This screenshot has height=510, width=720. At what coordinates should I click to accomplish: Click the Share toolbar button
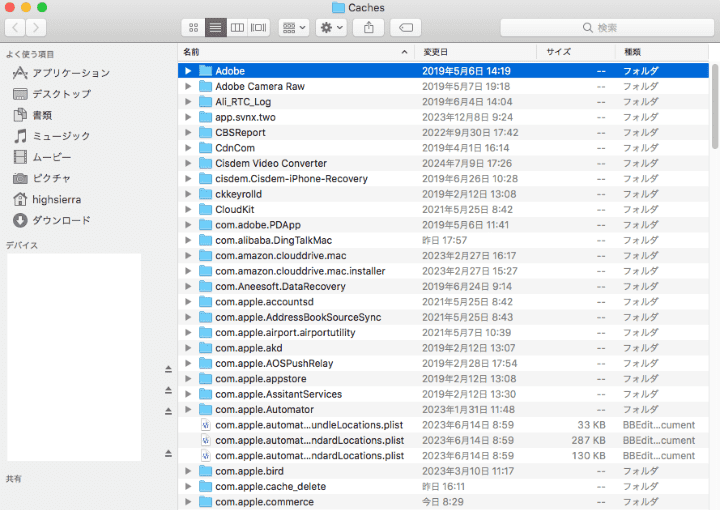click(x=368, y=27)
